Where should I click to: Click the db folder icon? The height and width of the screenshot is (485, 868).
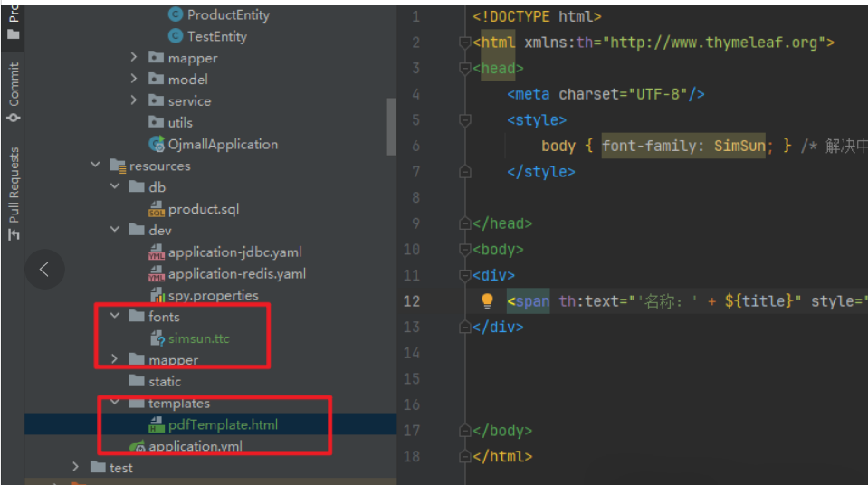point(137,186)
